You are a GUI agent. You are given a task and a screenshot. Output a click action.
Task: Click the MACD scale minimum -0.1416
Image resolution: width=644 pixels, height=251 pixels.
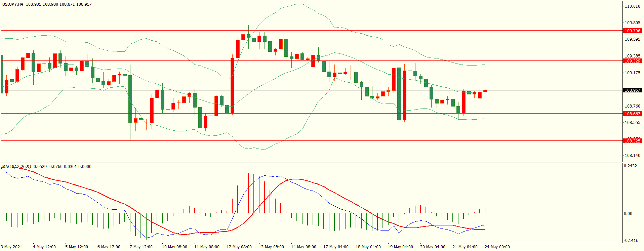631,241
